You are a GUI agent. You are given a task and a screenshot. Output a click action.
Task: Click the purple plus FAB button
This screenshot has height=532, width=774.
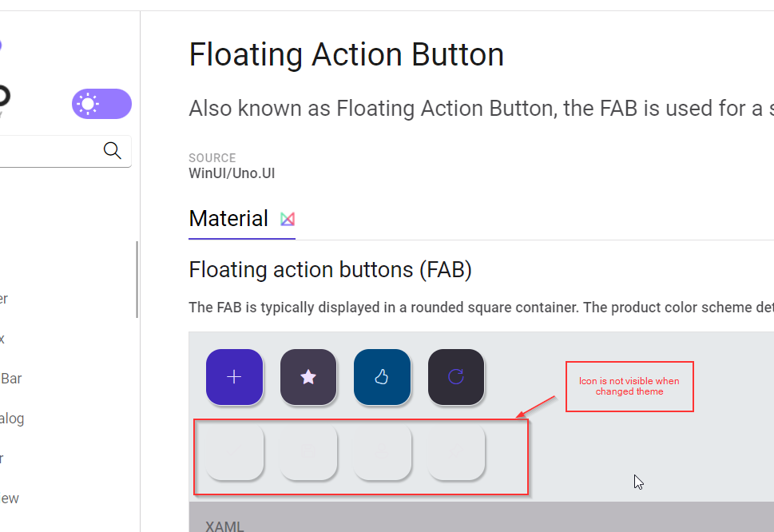coord(234,376)
